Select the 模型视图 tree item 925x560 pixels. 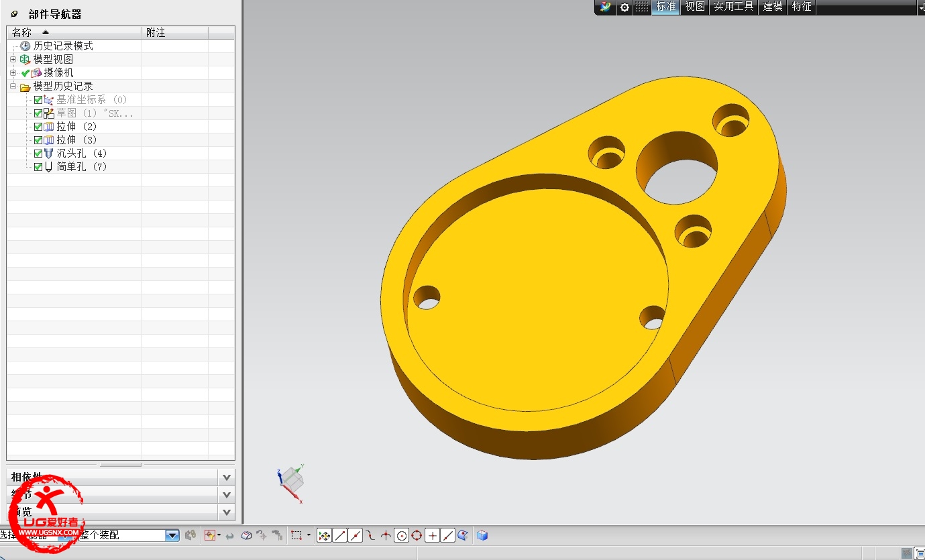[53, 59]
